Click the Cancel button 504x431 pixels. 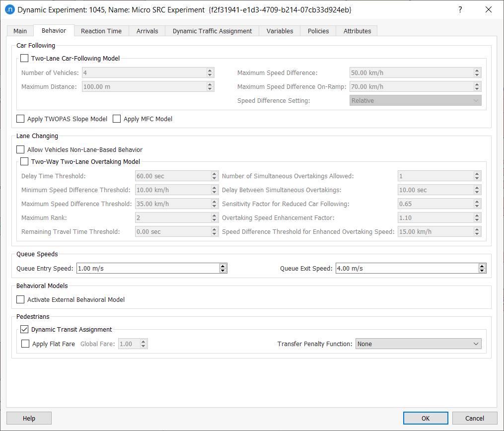tap(475, 418)
